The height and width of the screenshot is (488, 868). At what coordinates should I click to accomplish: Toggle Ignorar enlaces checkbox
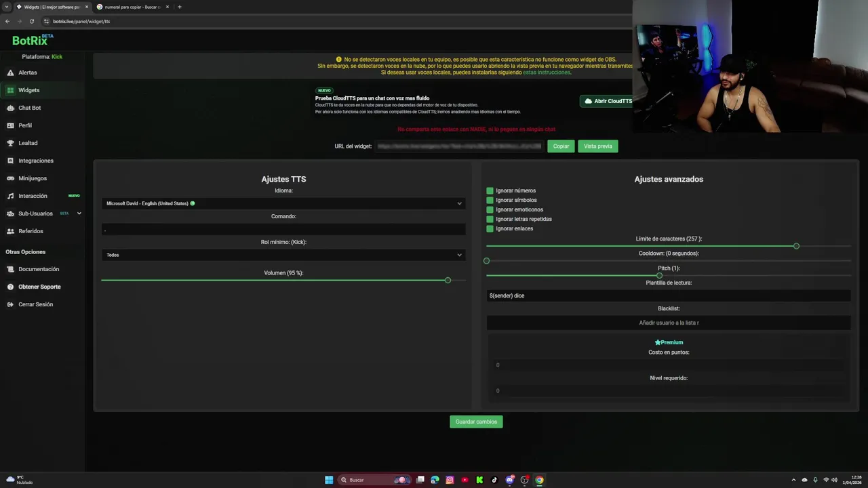[490, 228]
